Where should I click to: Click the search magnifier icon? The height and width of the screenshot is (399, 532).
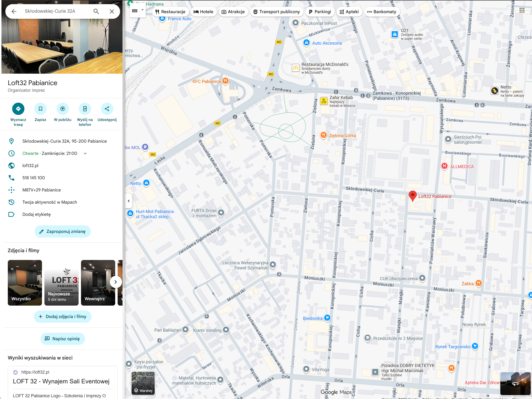pos(96,11)
